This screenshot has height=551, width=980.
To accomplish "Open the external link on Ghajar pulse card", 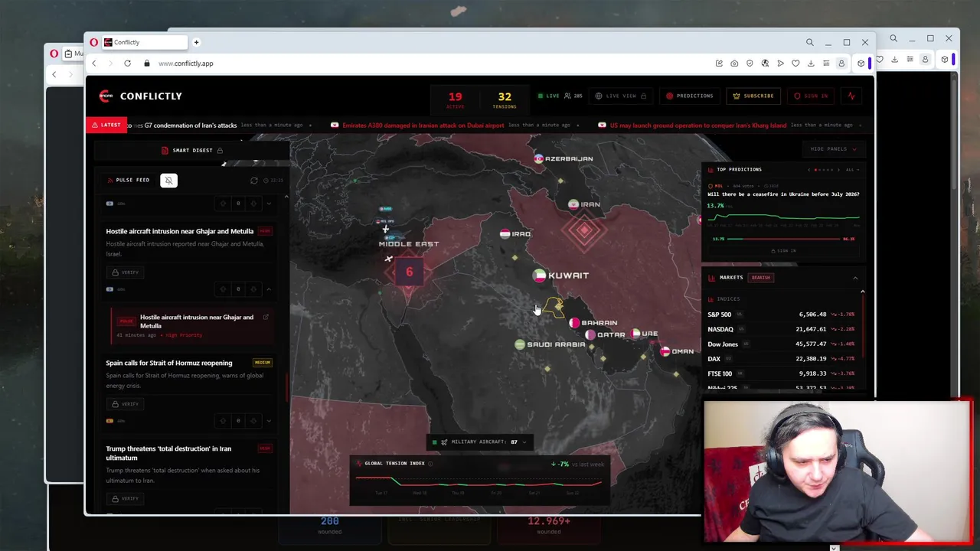I will [x=266, y=317].
